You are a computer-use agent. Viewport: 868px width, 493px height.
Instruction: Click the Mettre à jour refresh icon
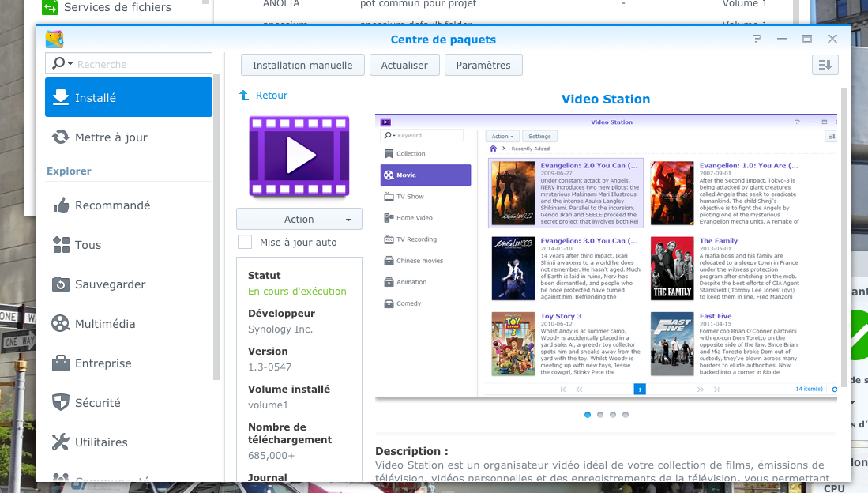click(x=61, y=137)
